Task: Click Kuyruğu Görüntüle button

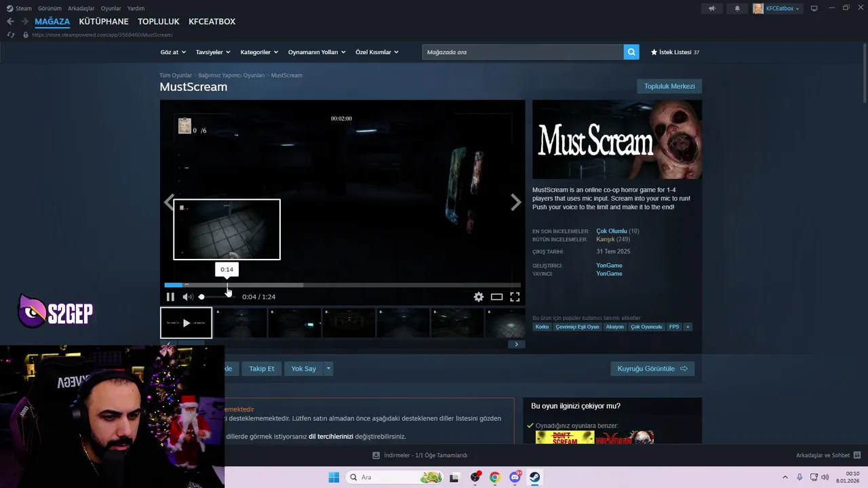Action: pos(652,369)
